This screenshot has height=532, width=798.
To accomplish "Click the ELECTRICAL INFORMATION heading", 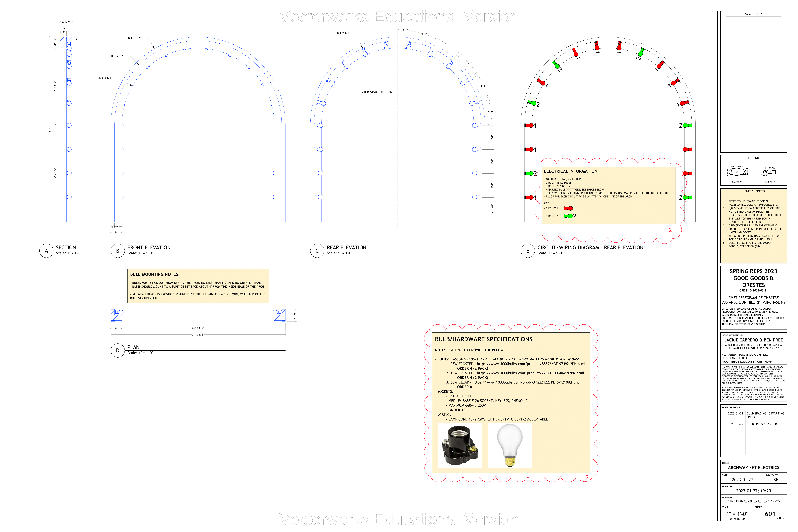I will click(x=571, y=171).
